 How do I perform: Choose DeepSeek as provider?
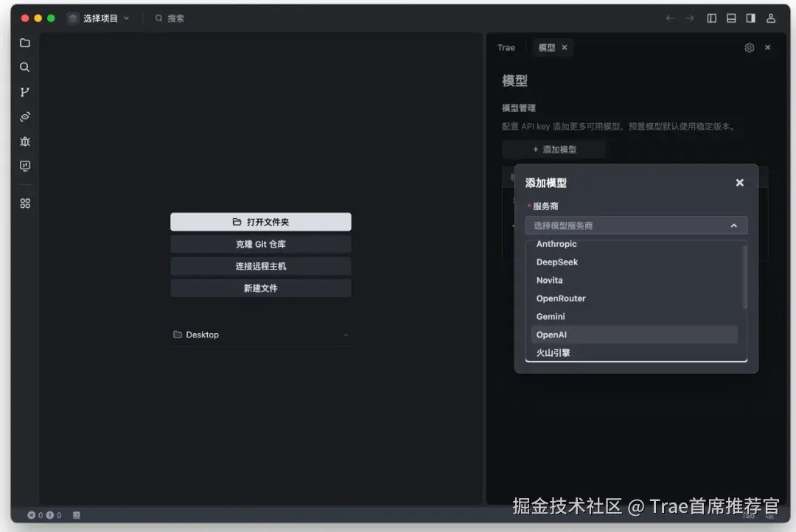(634, 262)
